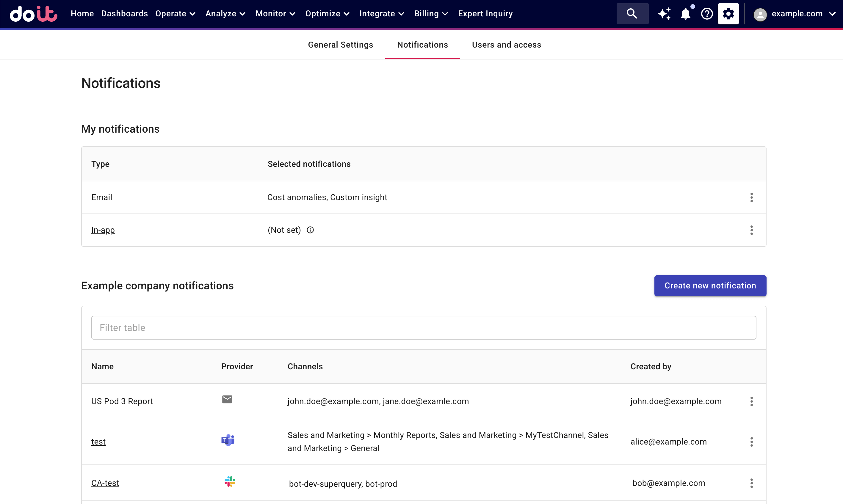Open the three-dot menu for the Email row

click(751, 197)
